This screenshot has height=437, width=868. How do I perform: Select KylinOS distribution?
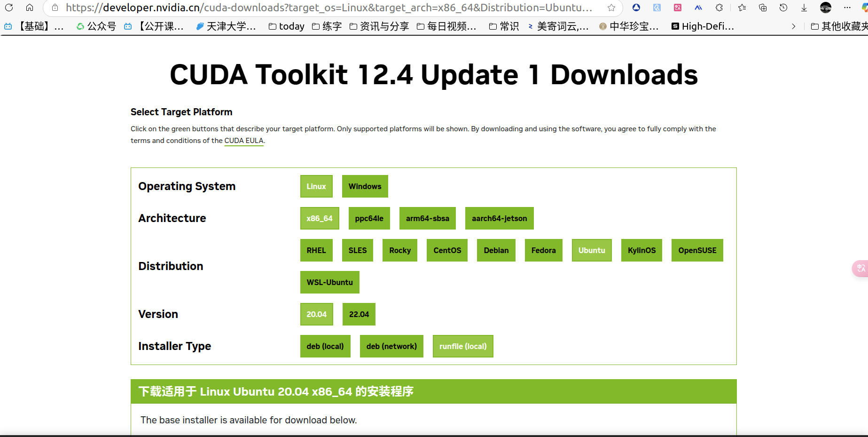tap(641, 250)
